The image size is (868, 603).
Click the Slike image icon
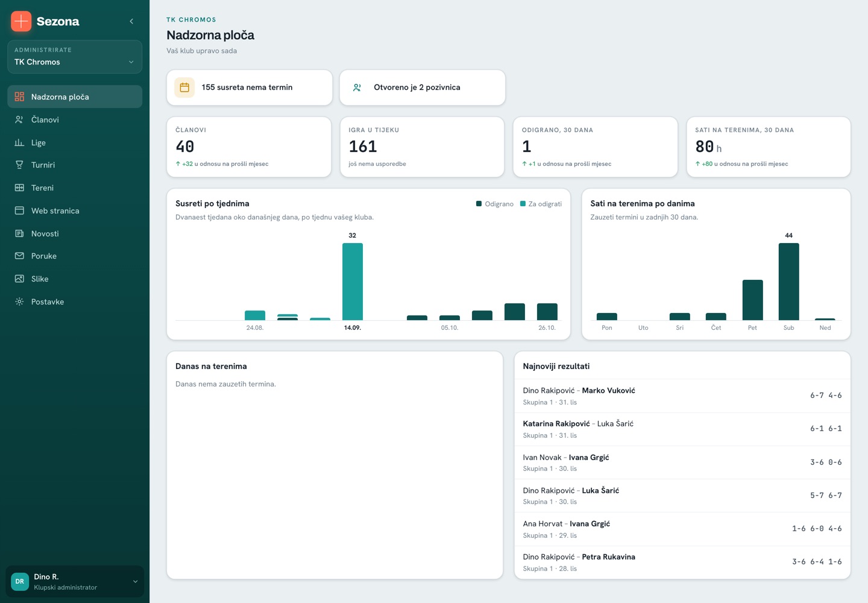tap(19, 279)
